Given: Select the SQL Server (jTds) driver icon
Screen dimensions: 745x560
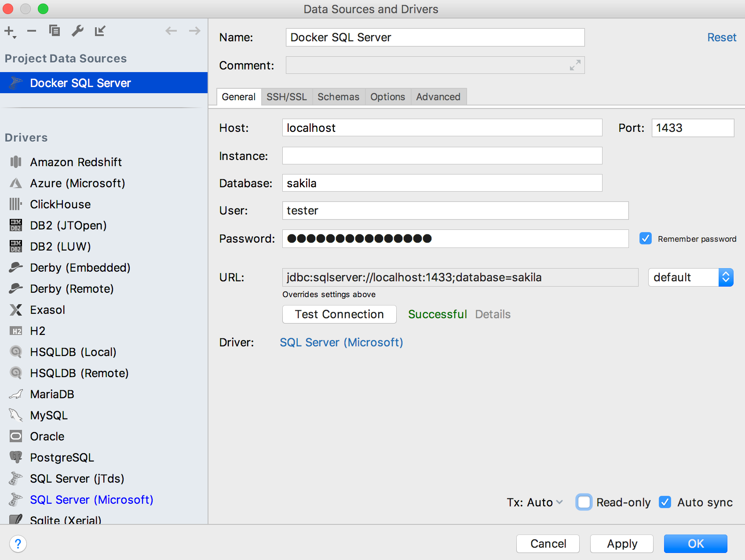Looking at the screenshot, I should coord(16,478).
